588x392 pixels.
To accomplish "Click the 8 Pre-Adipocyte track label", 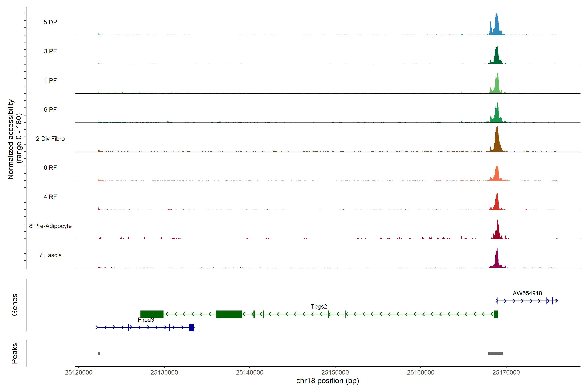I will tap(50, 226).
